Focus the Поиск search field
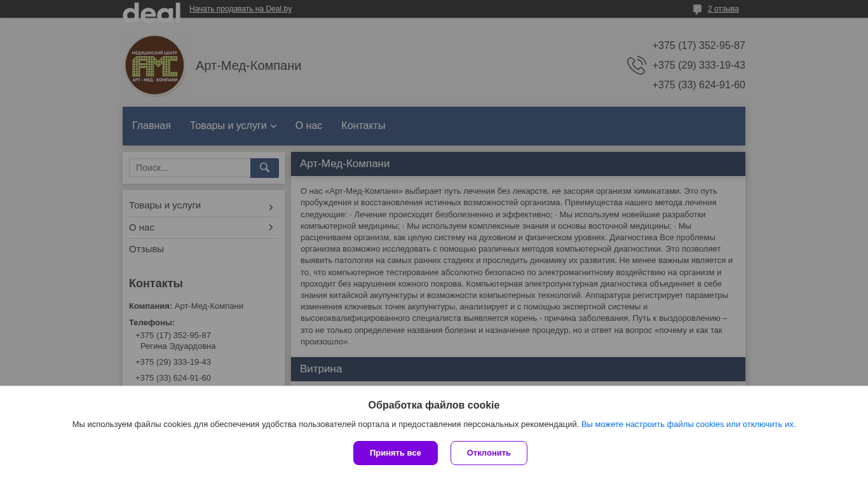868x488 pixels. [x=190, y=168]
